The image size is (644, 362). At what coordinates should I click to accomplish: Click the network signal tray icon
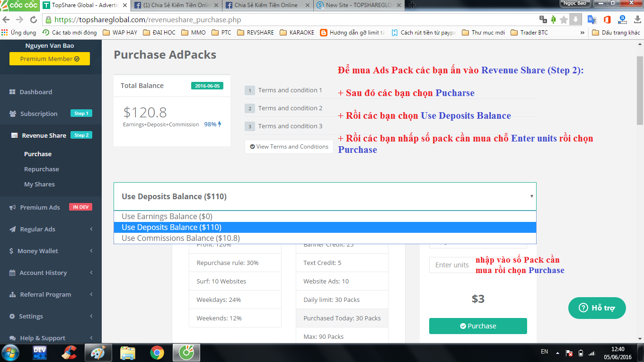(591, 353)
